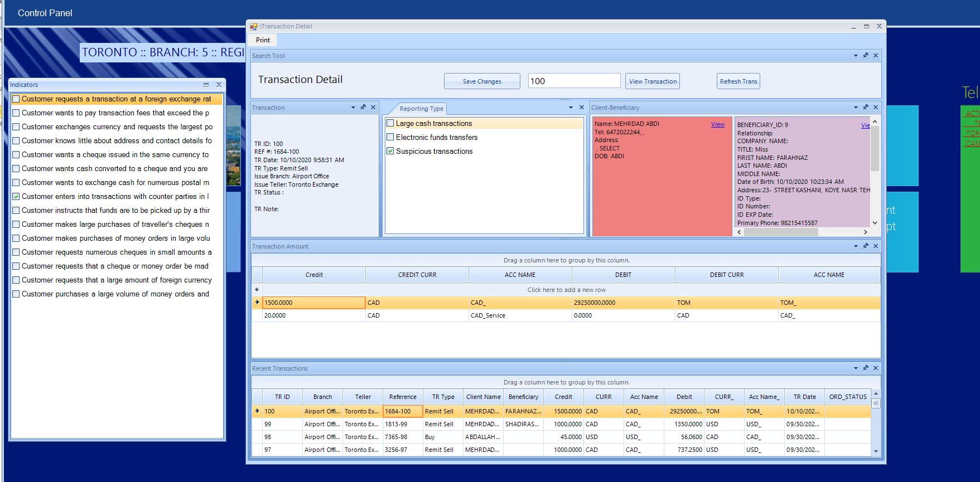Pin the Recent Transactions panel
Viewport: 980px width, 482px height.
pos(866,368)
